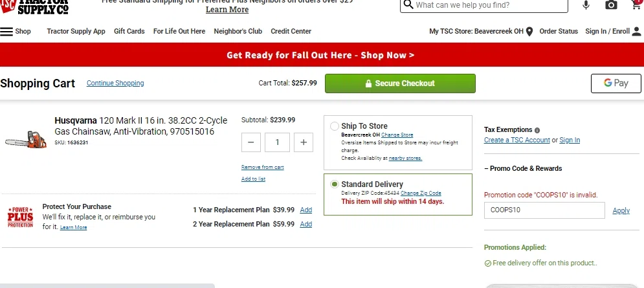Select the Standard Delivery option
The width and height of the screenshot is (644, 288).
335,184
